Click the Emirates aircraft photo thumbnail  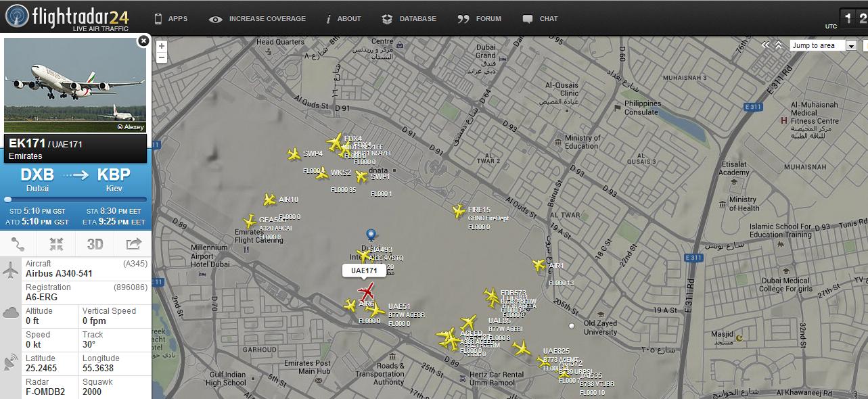point(75,85)
